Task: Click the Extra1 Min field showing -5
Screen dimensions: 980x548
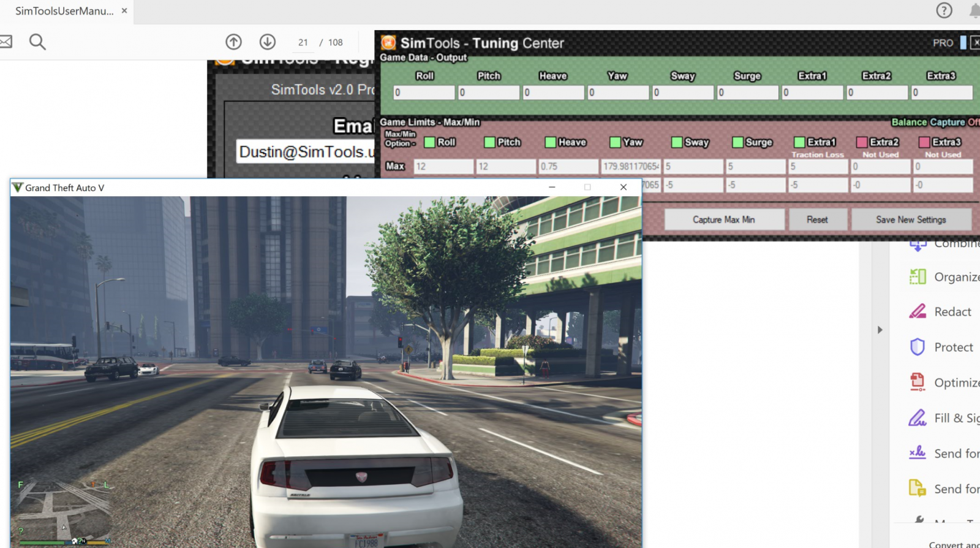Action: point(818,185)
